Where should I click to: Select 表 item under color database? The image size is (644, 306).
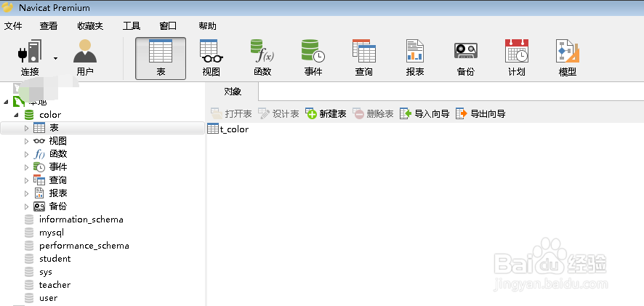click(54, 128)
